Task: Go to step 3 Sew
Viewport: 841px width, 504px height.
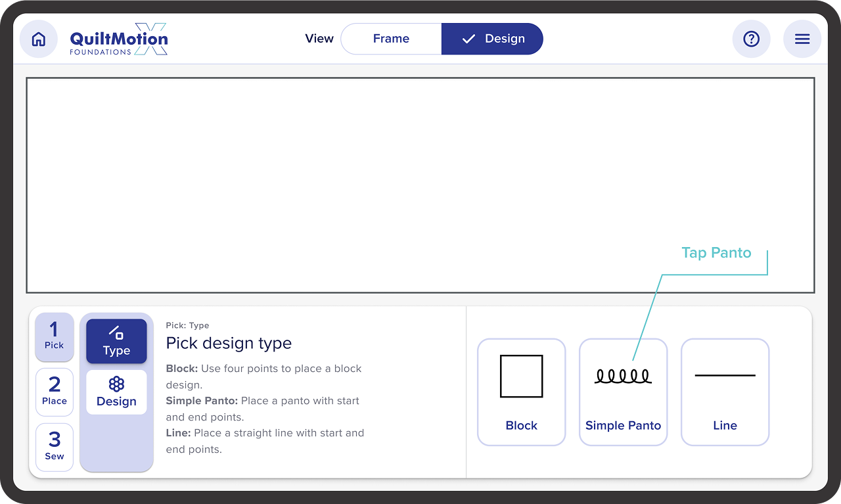Action: click(55, 447)
